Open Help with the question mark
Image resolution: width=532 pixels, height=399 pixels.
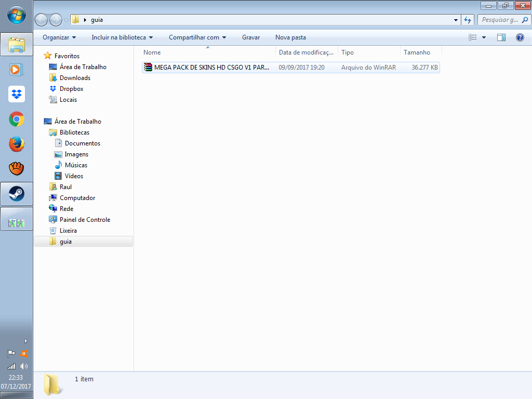[x=520, y=37]
